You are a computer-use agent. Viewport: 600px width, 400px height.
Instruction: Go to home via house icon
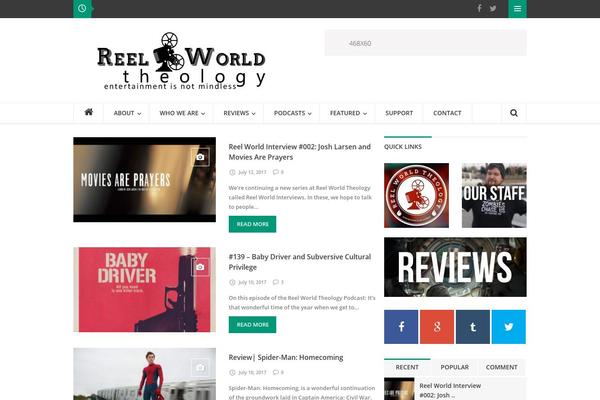(x=88, y=112)
